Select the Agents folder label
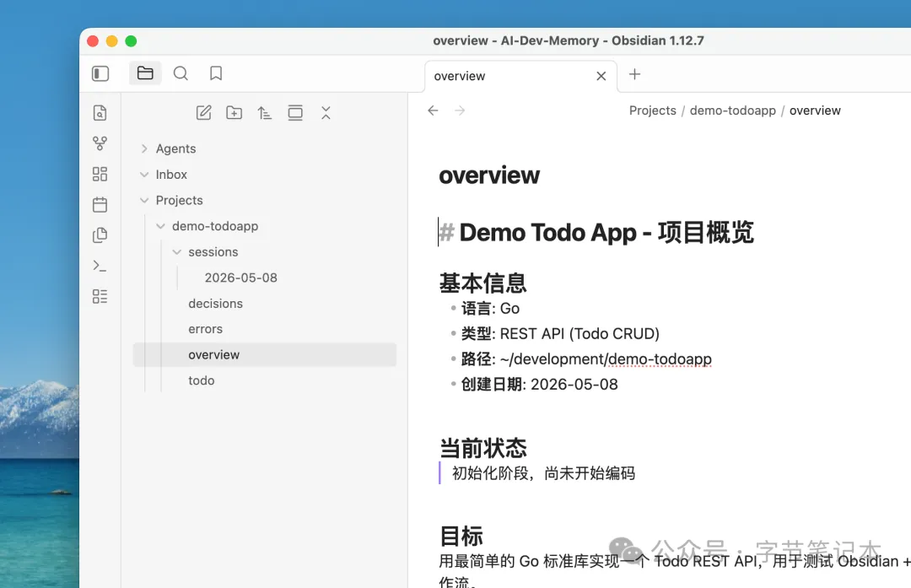Image resolution: width=911 pixels, height=588 pixels. [x=175, y=148]
